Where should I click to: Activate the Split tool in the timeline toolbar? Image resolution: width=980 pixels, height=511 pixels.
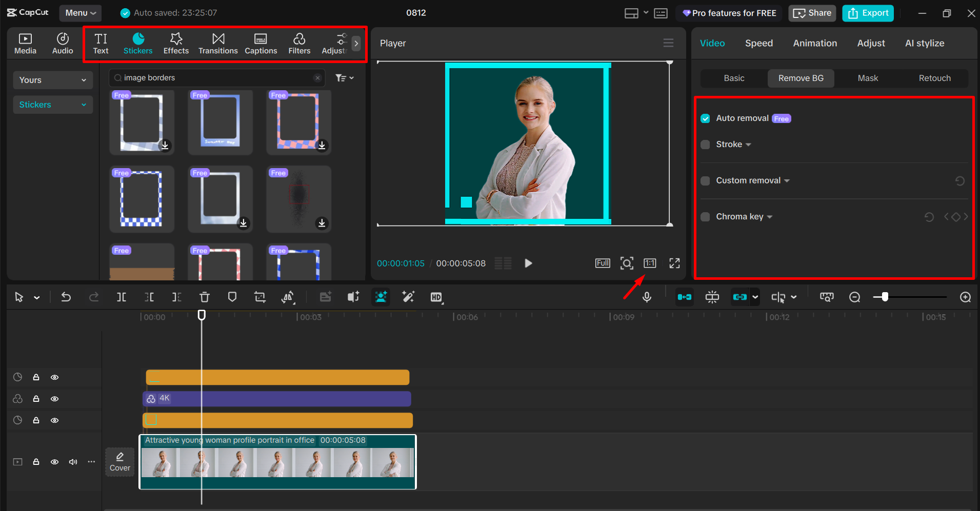pyautogui.click(x=122, y=297)
